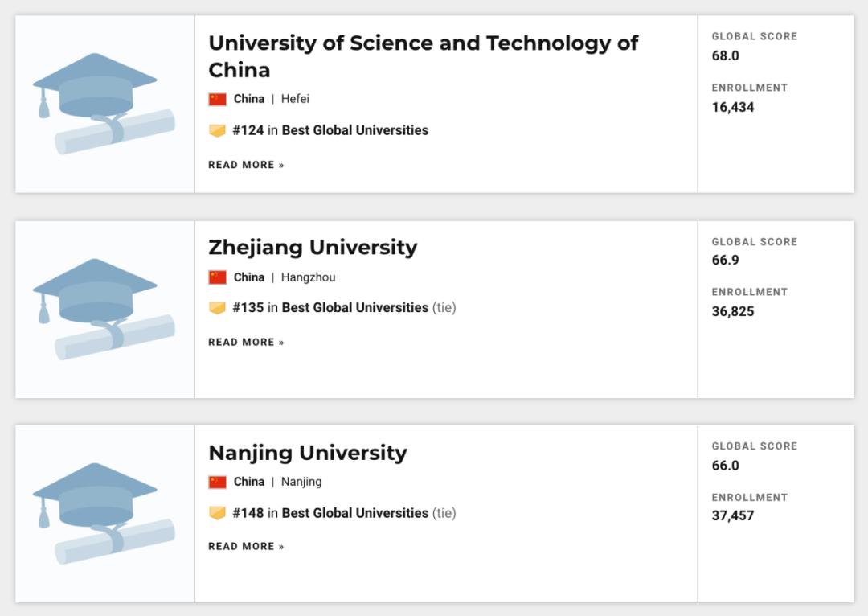
Task: Click the Nanjing University graduation cap image
Action: coord(104,513)
